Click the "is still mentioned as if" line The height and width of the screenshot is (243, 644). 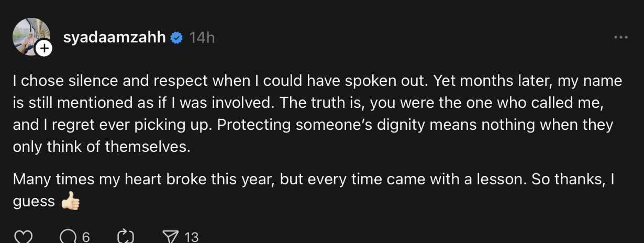click(x=308, y=103)
